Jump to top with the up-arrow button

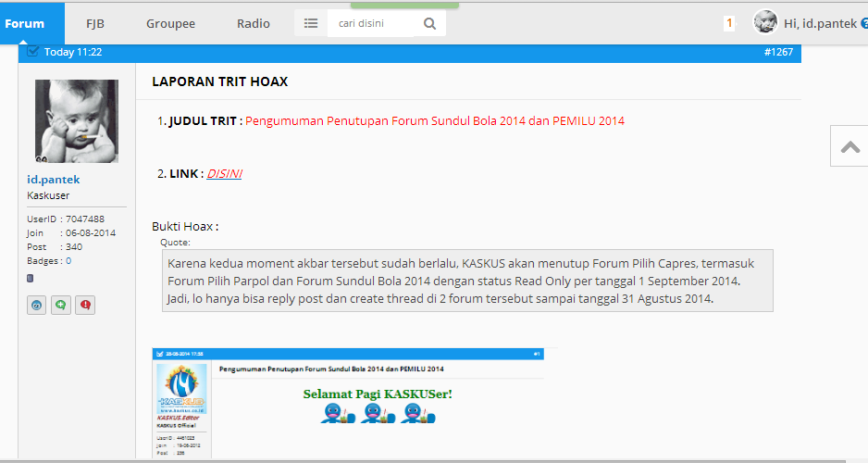pos(849,146)
